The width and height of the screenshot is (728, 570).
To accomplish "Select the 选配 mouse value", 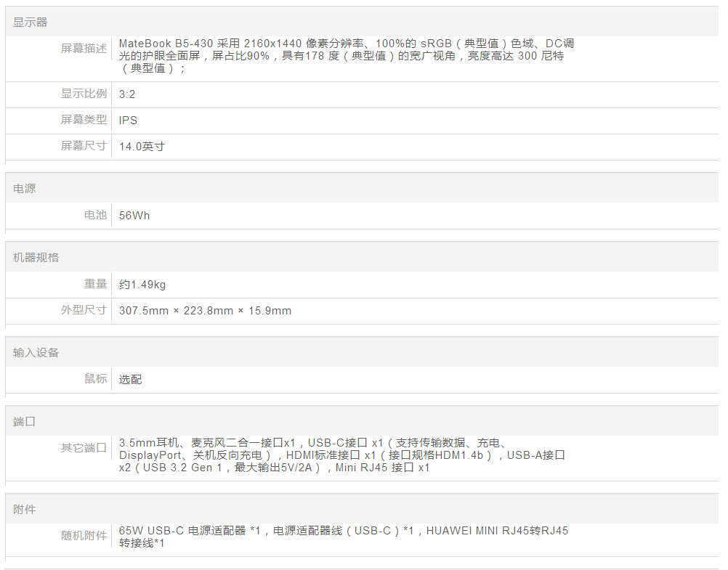I will pyautogui.click(x=131, y=380).
